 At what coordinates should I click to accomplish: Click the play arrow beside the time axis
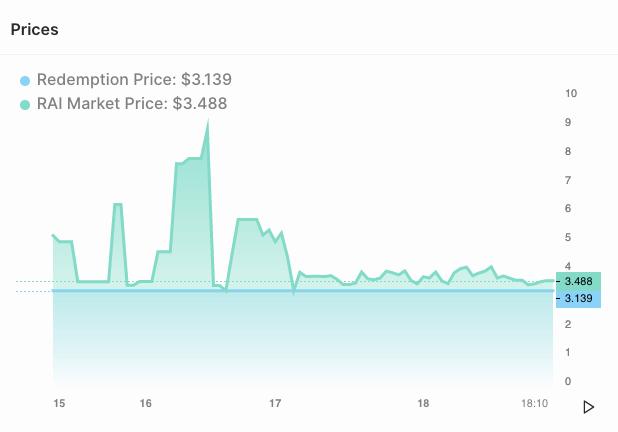589,407
